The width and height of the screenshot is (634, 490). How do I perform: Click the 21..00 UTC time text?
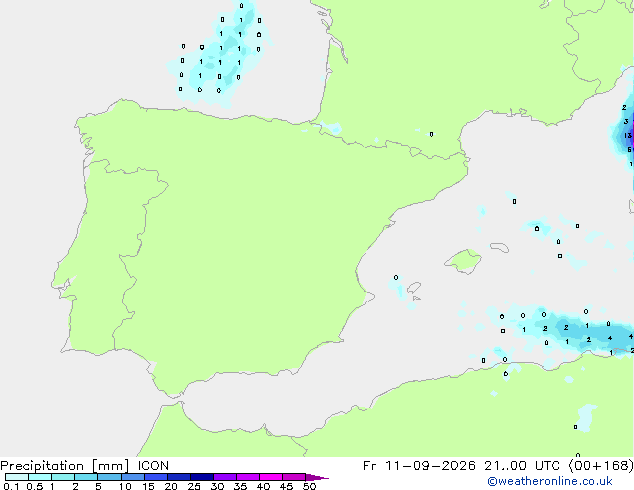tap(522, 466)
